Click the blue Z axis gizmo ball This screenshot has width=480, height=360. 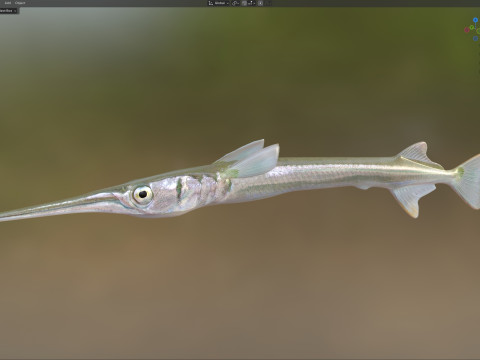pos(475,20)
